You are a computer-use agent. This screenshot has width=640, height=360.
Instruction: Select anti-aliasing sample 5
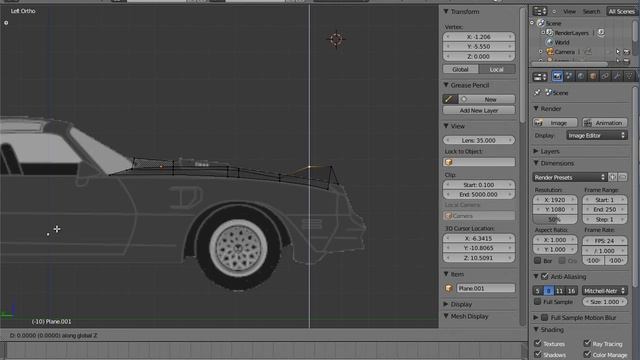click(x=538, y=291)
